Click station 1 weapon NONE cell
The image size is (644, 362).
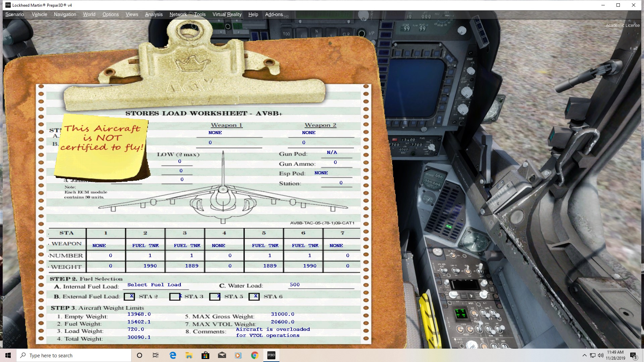(x=99, y=246)
